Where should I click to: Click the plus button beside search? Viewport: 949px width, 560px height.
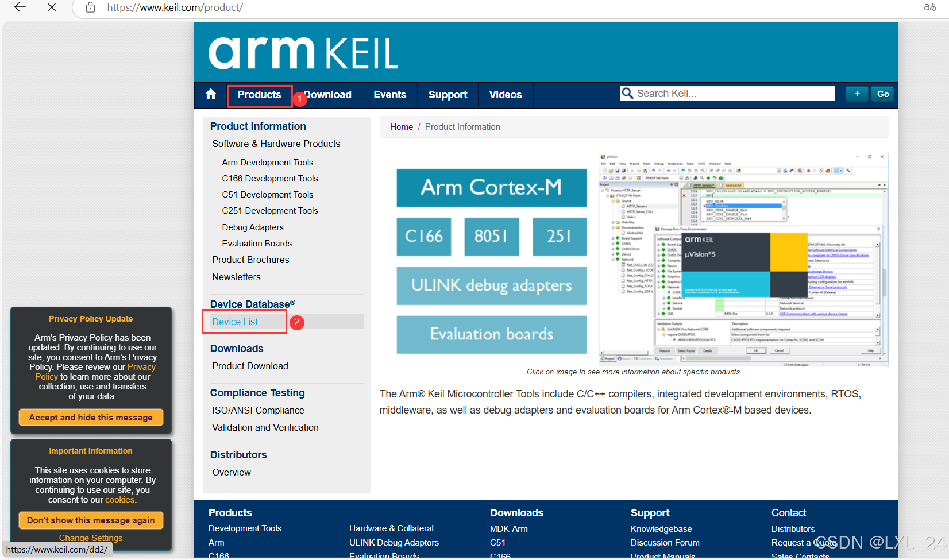click(x=857, y=94)
